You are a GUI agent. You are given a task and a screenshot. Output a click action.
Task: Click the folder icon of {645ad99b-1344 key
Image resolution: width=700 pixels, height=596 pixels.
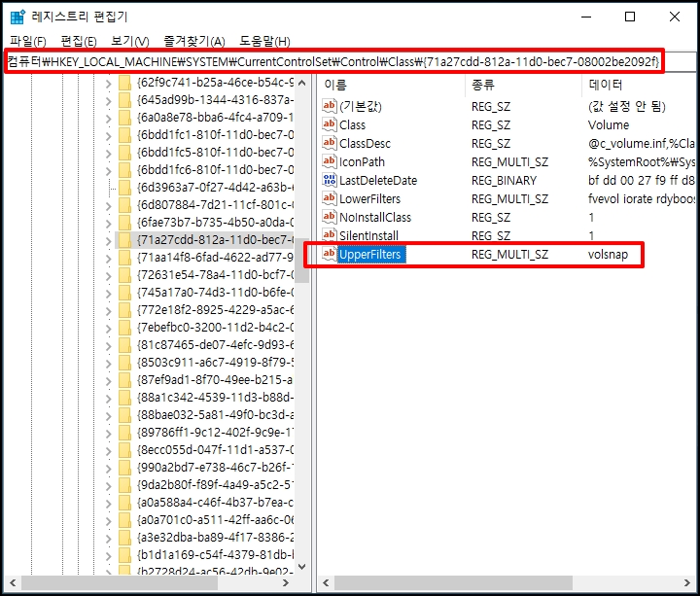(125, 100)
